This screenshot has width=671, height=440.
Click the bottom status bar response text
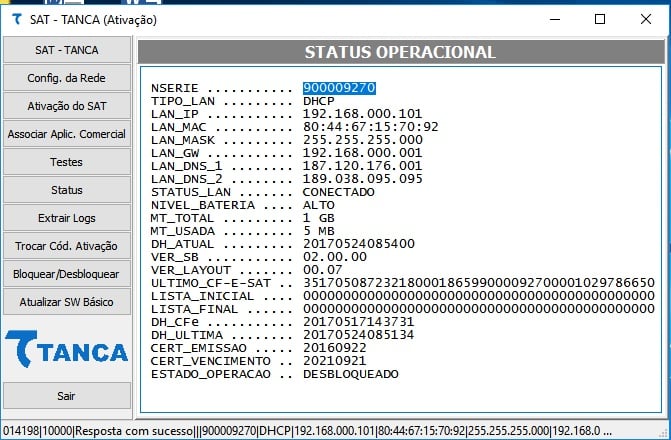coord(307,431)
